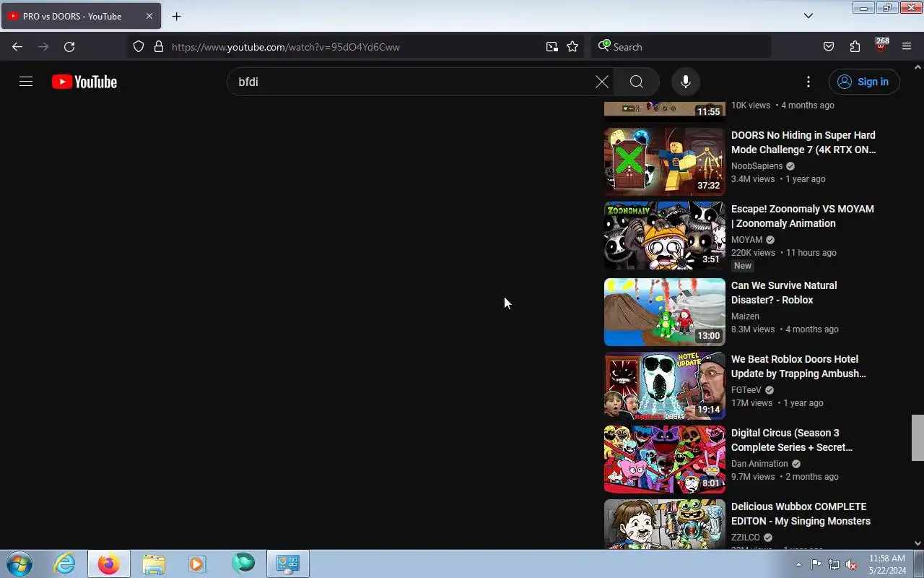Open the YouTube guide hamburger menu
924x578 pixels.
pos(26,82)
